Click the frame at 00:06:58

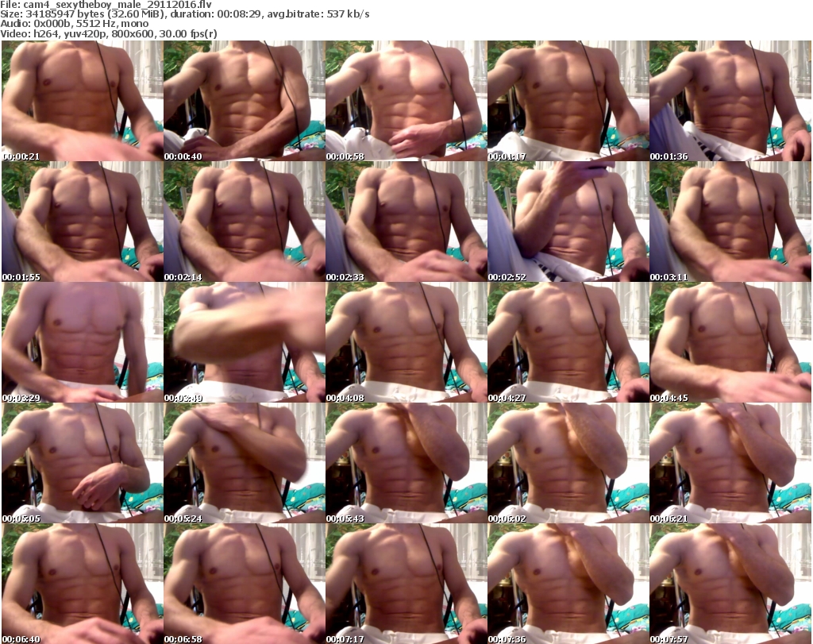[245, 584]
